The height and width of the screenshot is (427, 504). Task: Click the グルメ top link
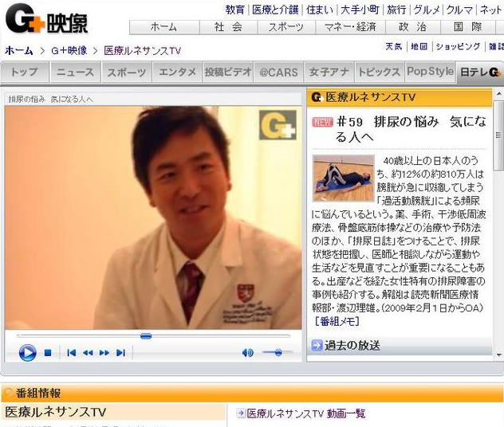[426, 10]
